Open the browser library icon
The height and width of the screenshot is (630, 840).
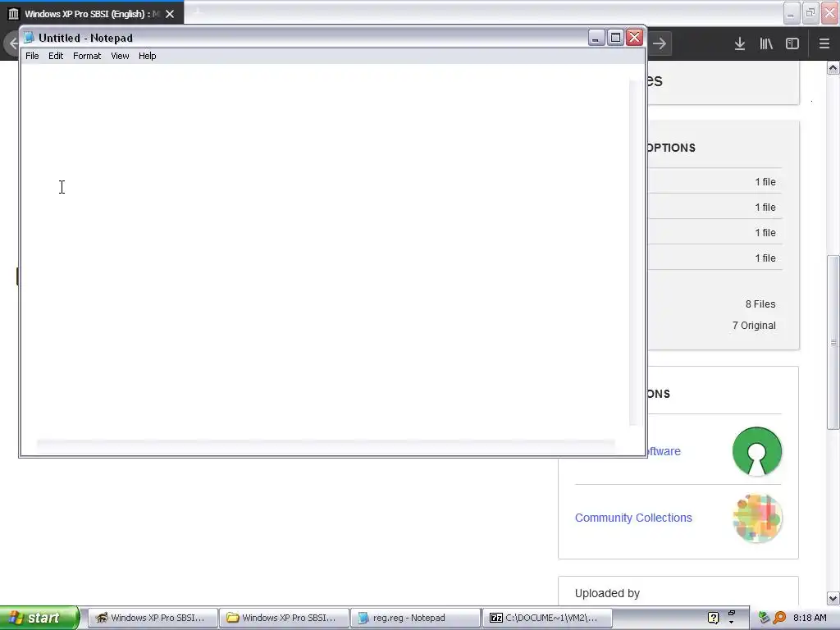tap(766, 43)
